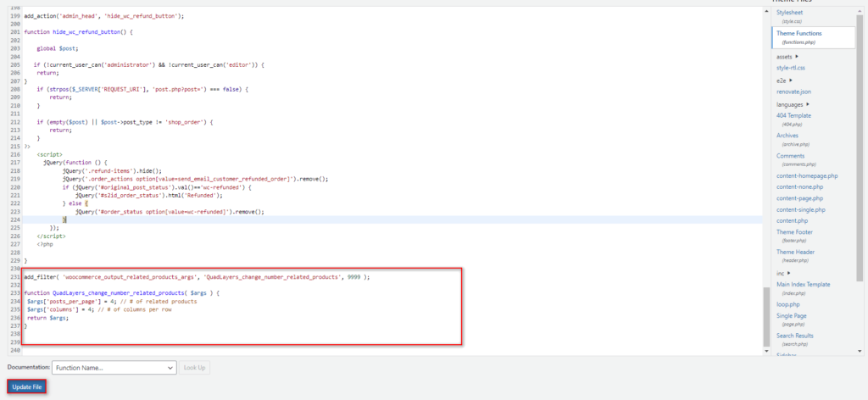Click the jQuery('.refund-items').hide() line
The image size is (868, 400).
point(112,171)
